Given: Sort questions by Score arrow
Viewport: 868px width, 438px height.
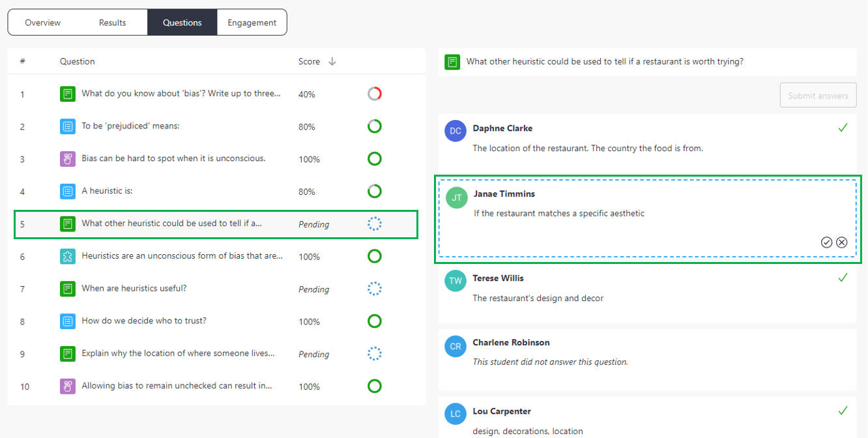Looking at the screenshot, I should pos(332,61).
